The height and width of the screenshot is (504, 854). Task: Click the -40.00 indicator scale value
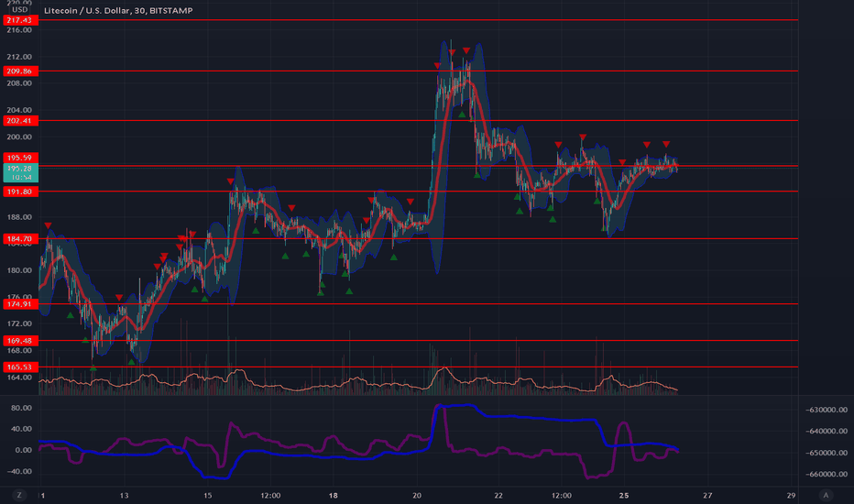(19, 471)
